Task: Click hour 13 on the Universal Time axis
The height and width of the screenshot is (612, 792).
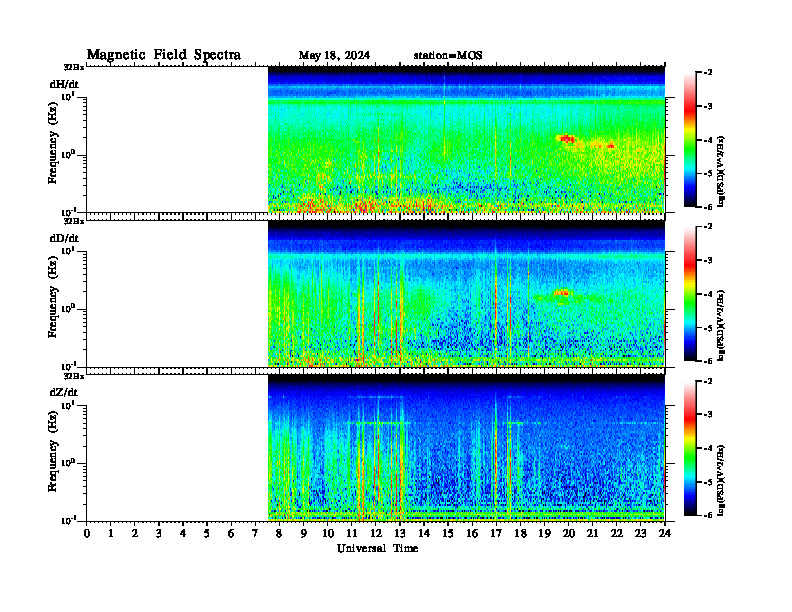Action: [x=400, y=534]
